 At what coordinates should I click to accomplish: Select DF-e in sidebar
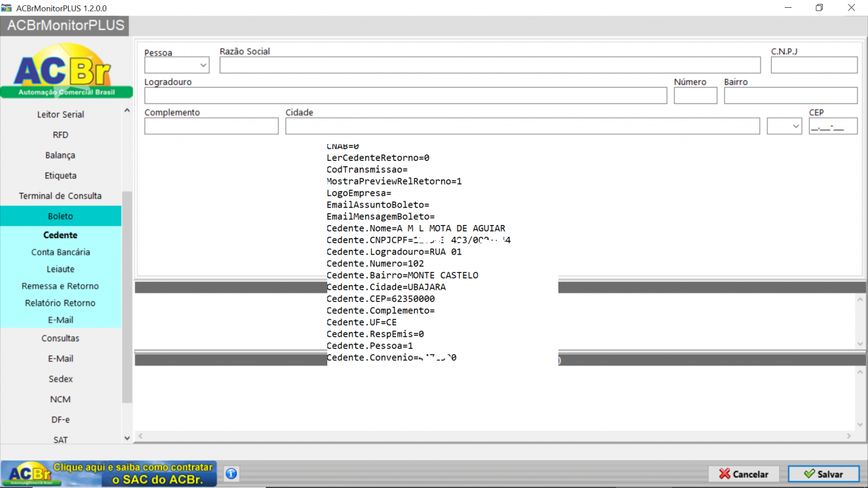pyautogui.click(x=60, y=419)
